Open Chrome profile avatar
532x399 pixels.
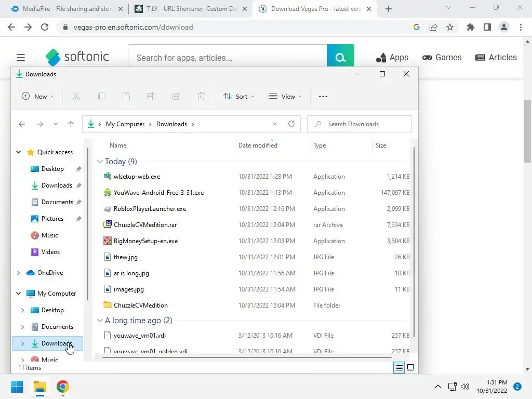(504, 27)
